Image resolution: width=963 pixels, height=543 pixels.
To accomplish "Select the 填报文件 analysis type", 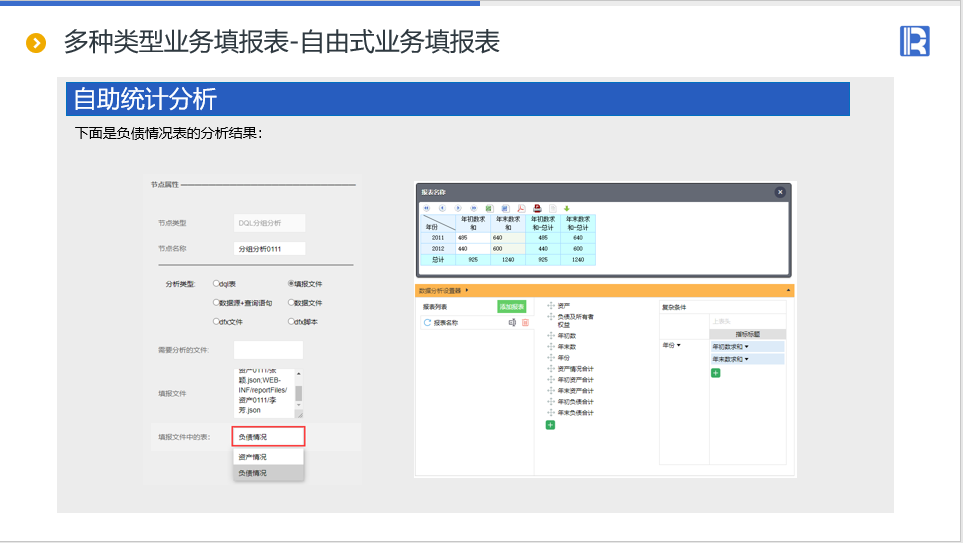I will point(291,284).
